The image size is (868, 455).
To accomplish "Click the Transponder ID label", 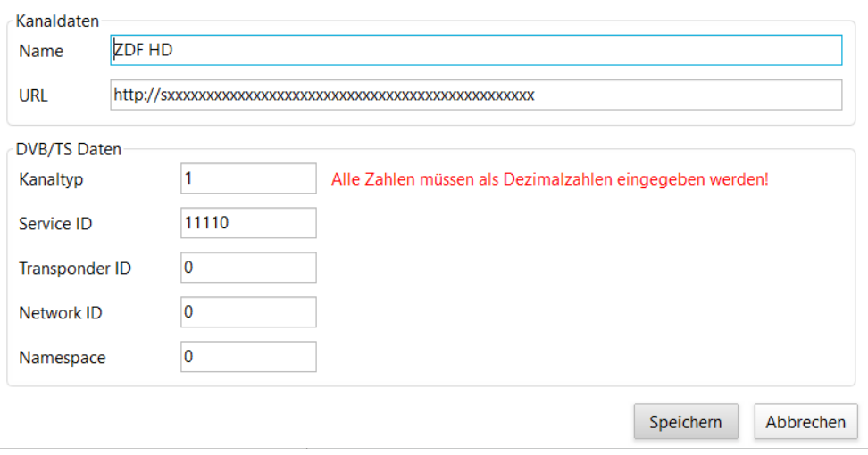I will tap(75, 269).
